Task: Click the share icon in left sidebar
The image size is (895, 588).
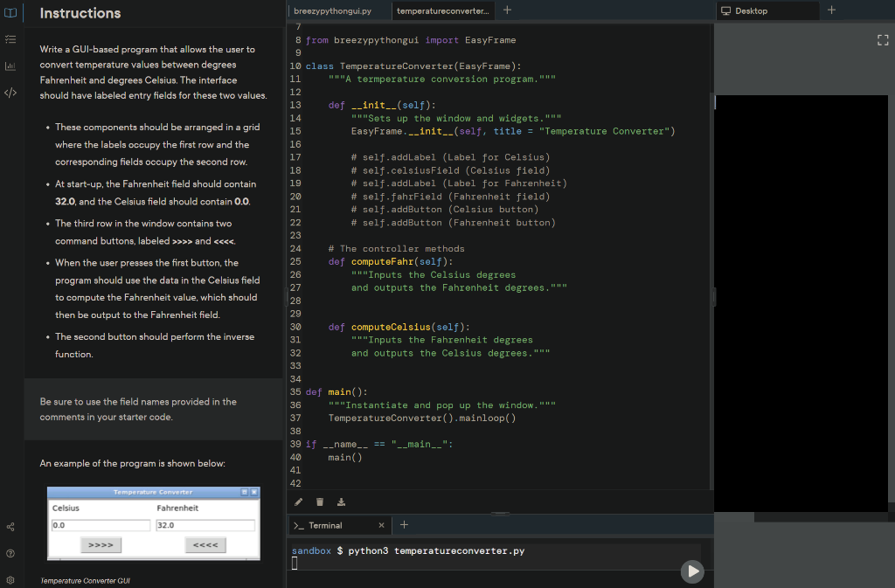Action: pyautogui.click(x=10, y=527)
